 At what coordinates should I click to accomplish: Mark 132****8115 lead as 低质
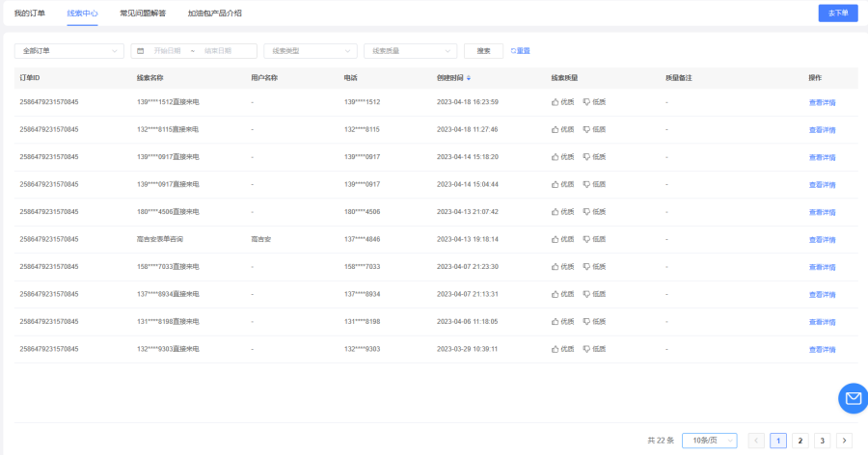coord(594,129)
